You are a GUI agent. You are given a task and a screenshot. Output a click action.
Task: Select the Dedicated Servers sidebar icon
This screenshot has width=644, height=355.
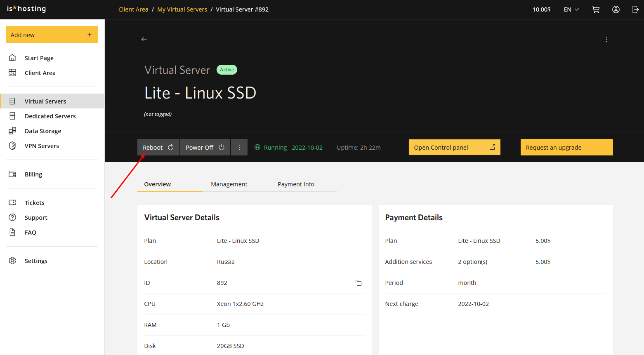coord(13,116)
